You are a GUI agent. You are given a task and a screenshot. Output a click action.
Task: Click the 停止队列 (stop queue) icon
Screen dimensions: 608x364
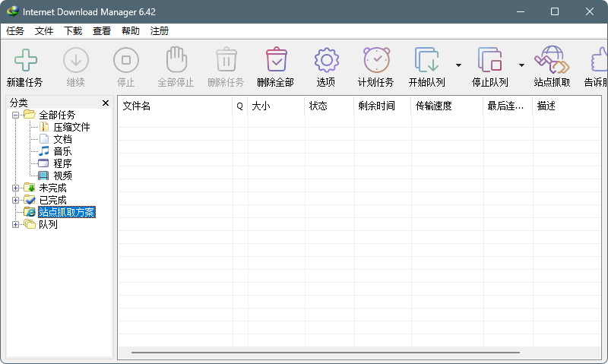click(x=490, y=61)
